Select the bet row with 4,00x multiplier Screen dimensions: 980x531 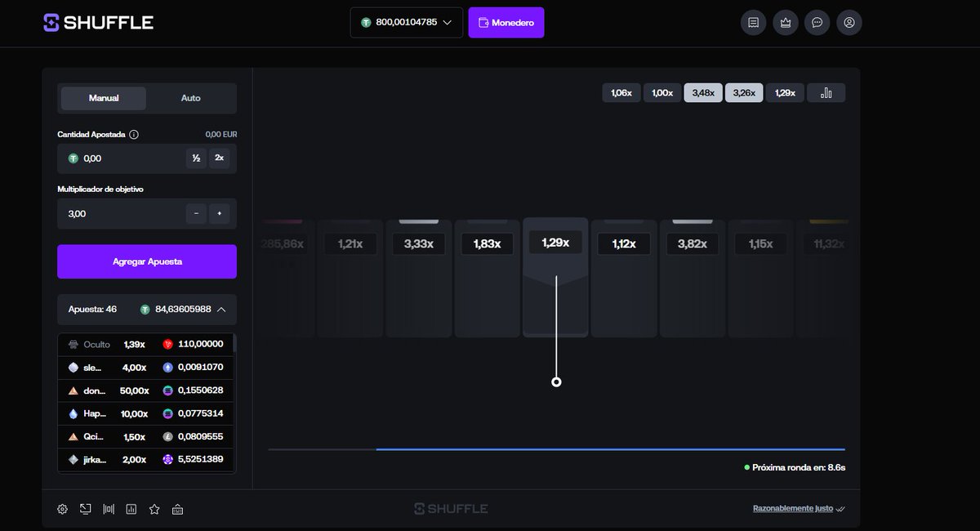[x=146, y=368]
